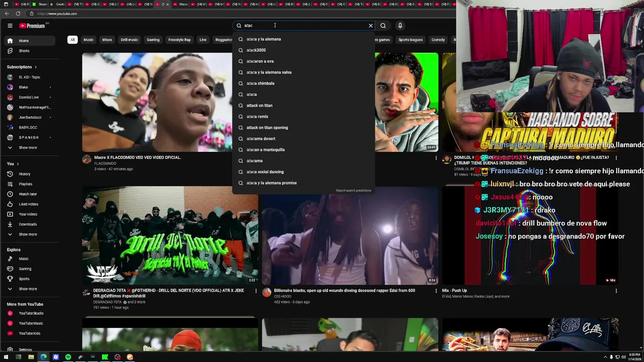The width and height of the screenshot is (644, 362).
Task: Select suggestion 'ataca chimbala'
Action: (303, 83)
